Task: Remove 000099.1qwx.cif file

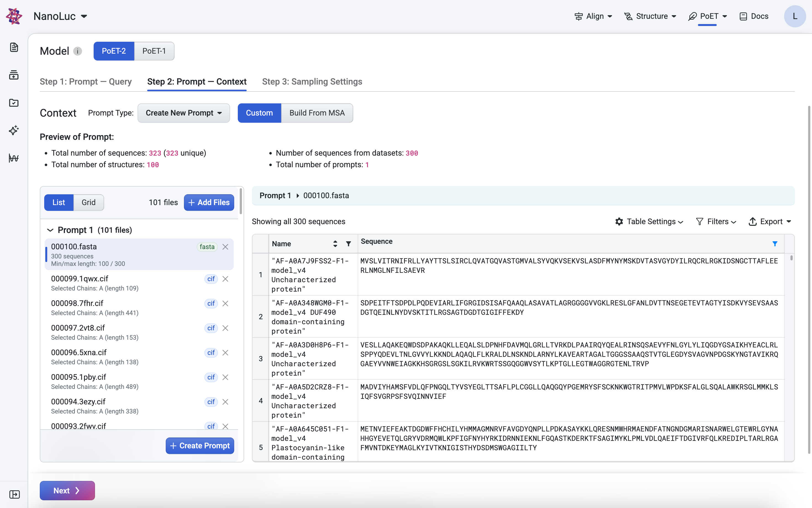Action: tap(226, 279)
